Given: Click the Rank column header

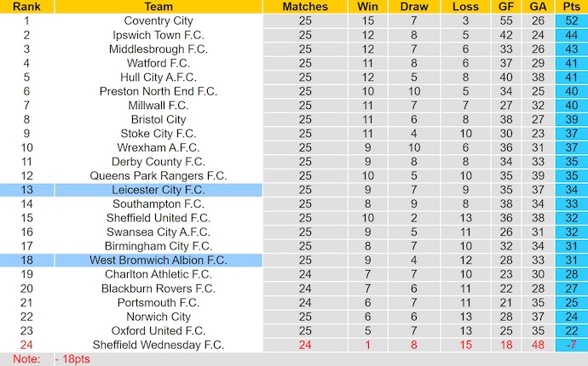Looking at the screenshot, I should (26, 7).
